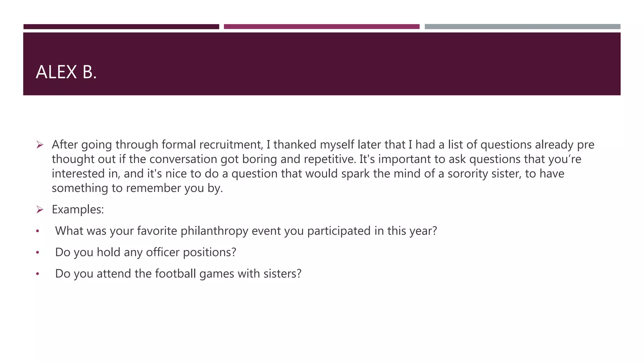Click the football games with sisters question
Screen dimensions: 644x362
178,274
